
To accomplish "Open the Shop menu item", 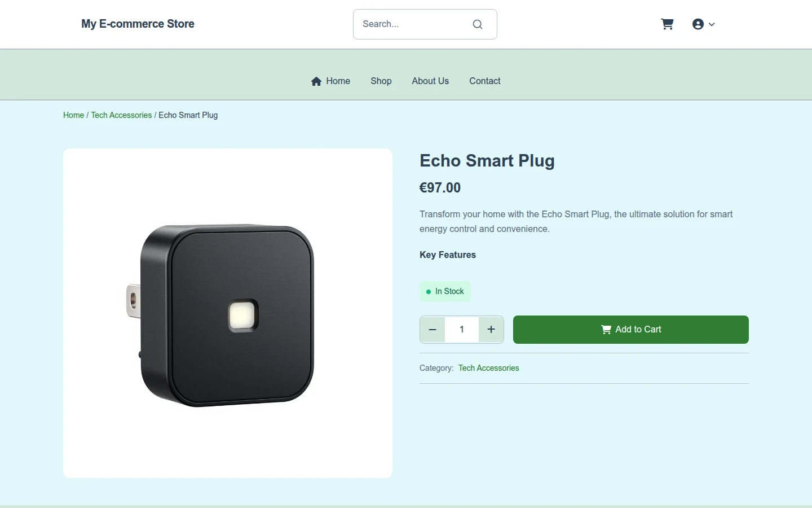I will click(x=381, y=81).
